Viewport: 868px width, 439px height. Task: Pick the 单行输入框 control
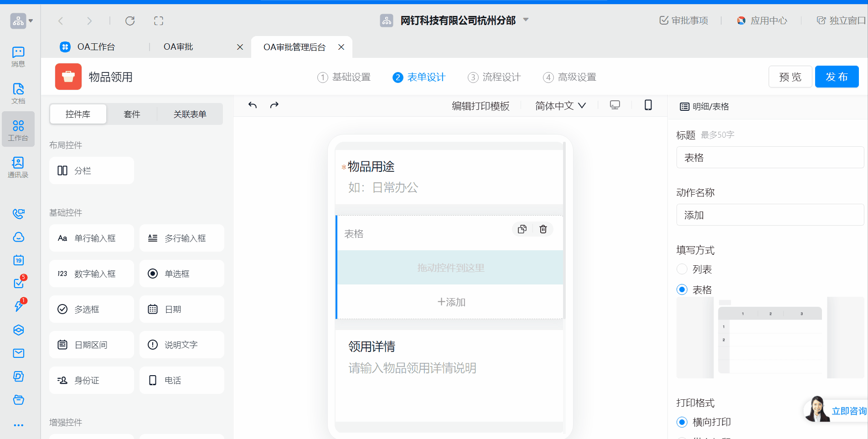[x=92, y=238]
